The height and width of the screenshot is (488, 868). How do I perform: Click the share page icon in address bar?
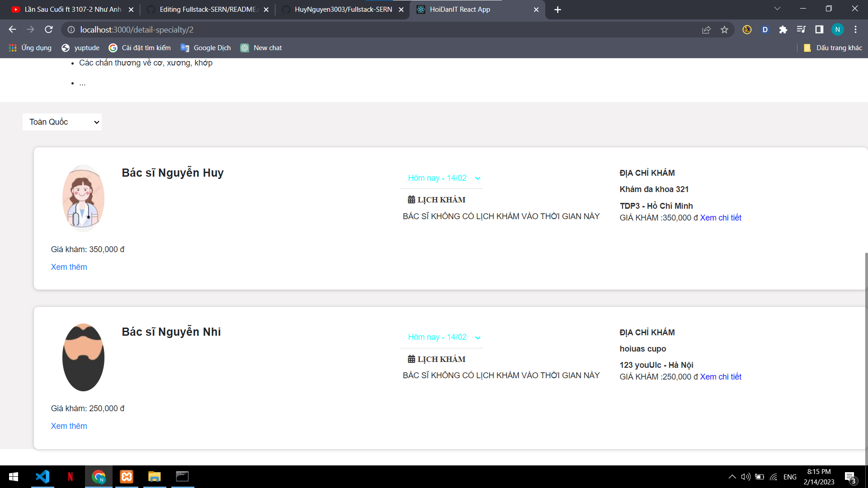click(706, 29)
